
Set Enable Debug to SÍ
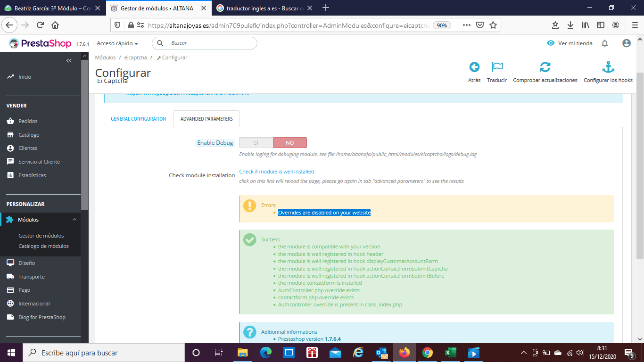click(x=256, y=143)
